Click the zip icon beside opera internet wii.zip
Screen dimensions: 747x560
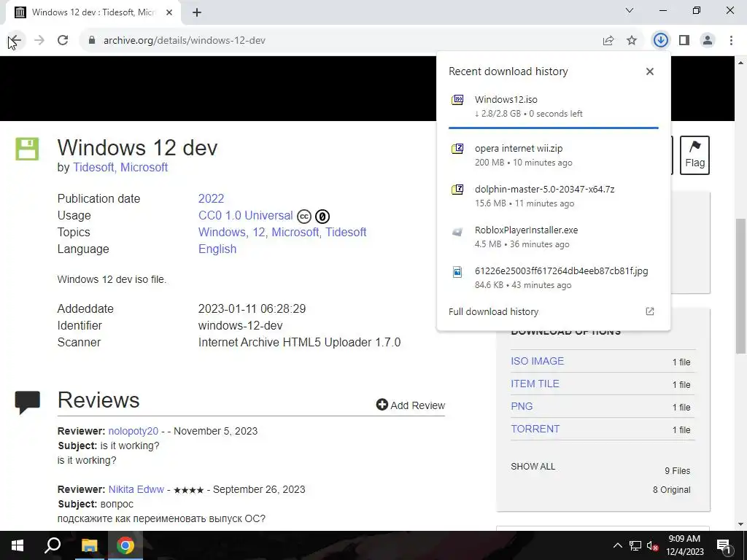(457, 149)
